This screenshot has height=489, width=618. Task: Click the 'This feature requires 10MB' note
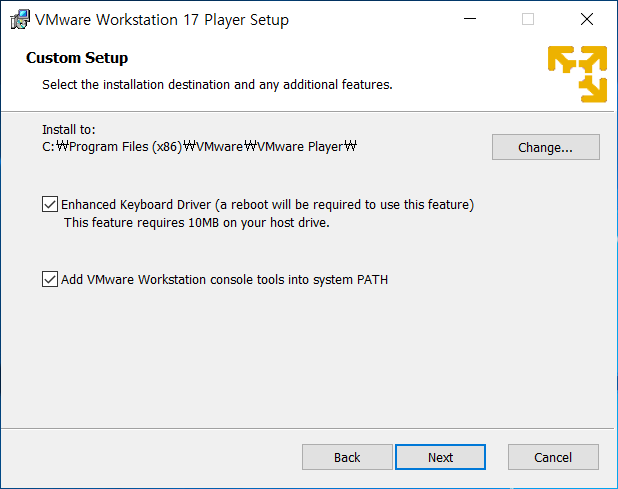197,223
